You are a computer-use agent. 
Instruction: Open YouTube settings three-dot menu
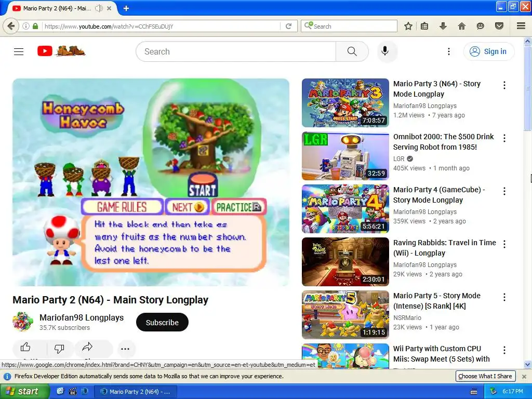(x=448, y=51)
